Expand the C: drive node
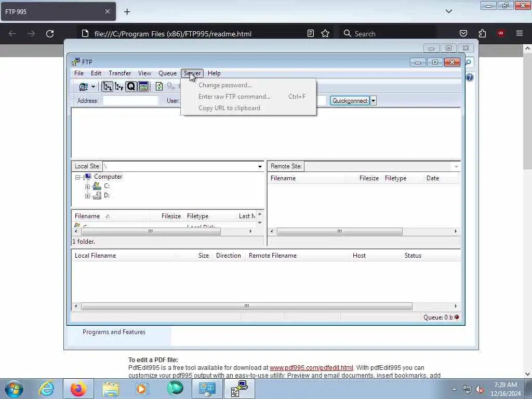The image size is (532, 399). (x=87, y=187)
